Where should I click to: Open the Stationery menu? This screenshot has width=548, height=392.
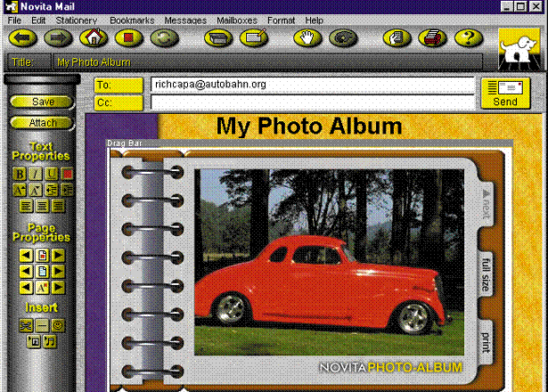point(77,20)
